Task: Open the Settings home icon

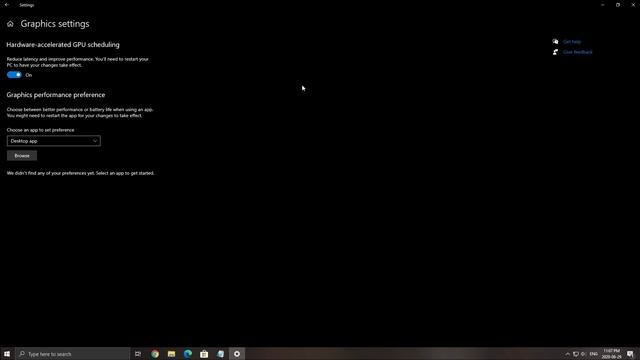Action: click(10, 24)
